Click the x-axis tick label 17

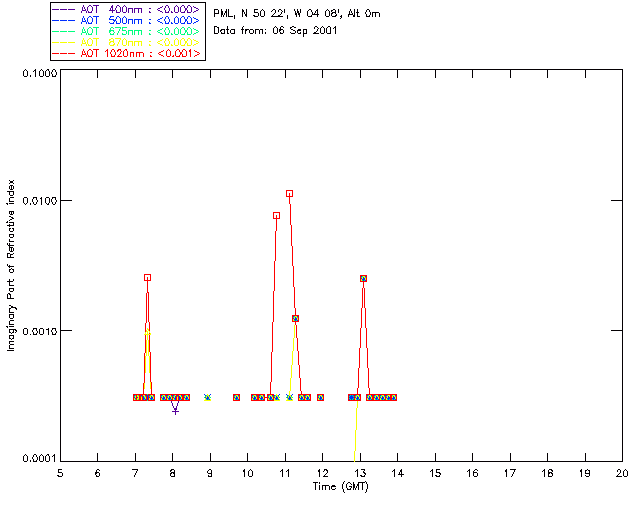click(510, 473)
